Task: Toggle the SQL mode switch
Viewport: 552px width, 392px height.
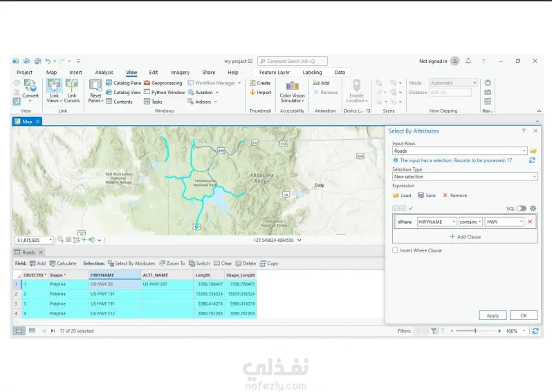Action: pos(522,208)
